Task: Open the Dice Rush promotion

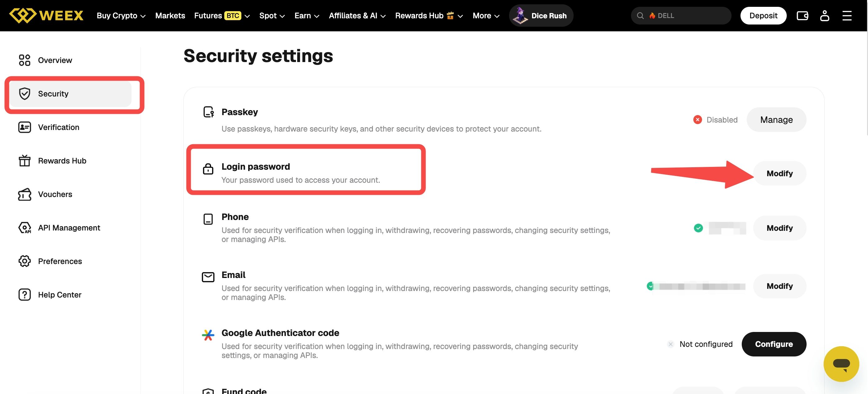Action: point(541,16)
